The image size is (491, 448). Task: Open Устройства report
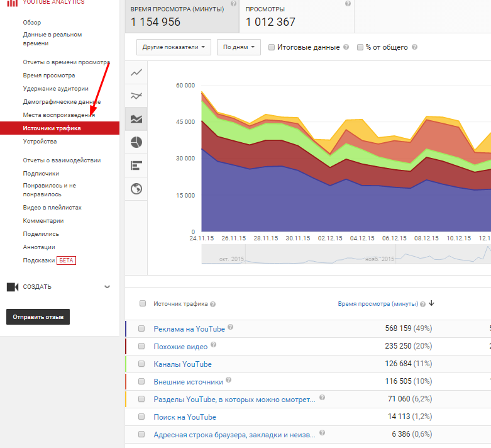[40, 142]
